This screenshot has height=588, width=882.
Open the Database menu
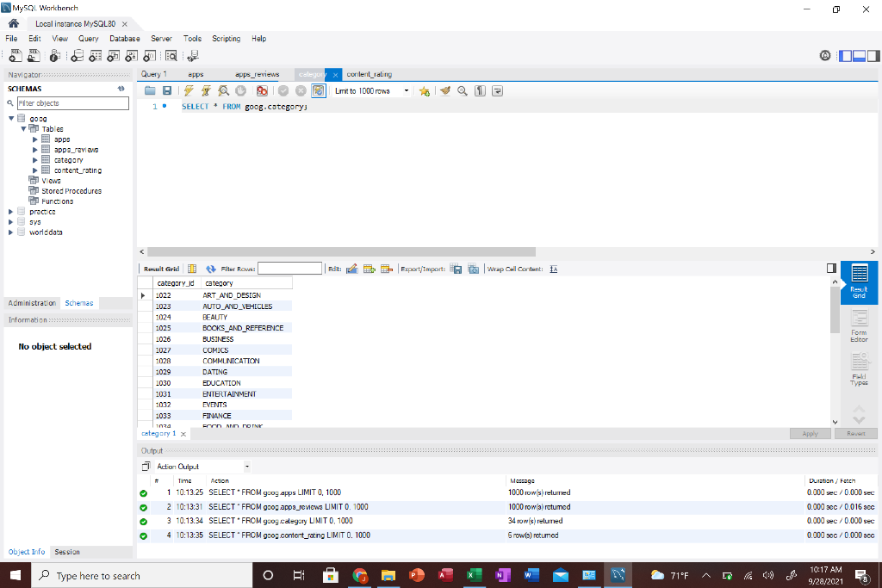coord(124,38)
